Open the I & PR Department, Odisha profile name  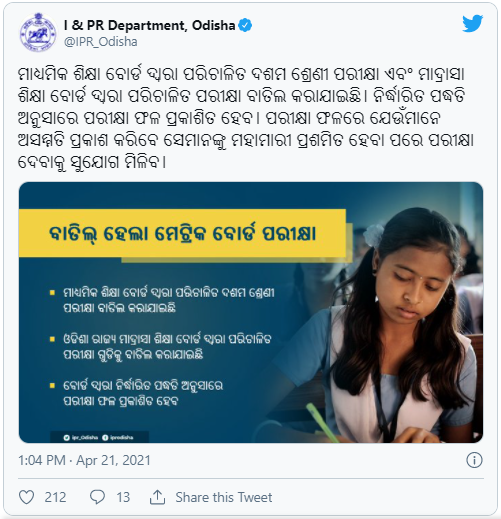pyautogui.click(x=149, y=25)
